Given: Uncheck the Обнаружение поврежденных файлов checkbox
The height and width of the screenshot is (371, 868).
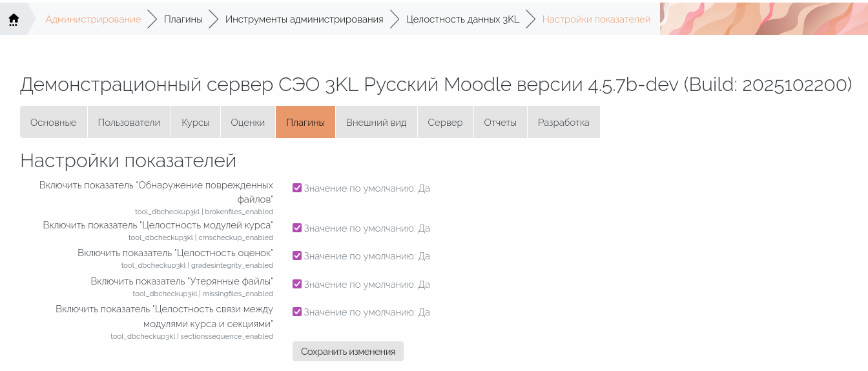Looking at the screenshot, I should [x=297, y=188].
